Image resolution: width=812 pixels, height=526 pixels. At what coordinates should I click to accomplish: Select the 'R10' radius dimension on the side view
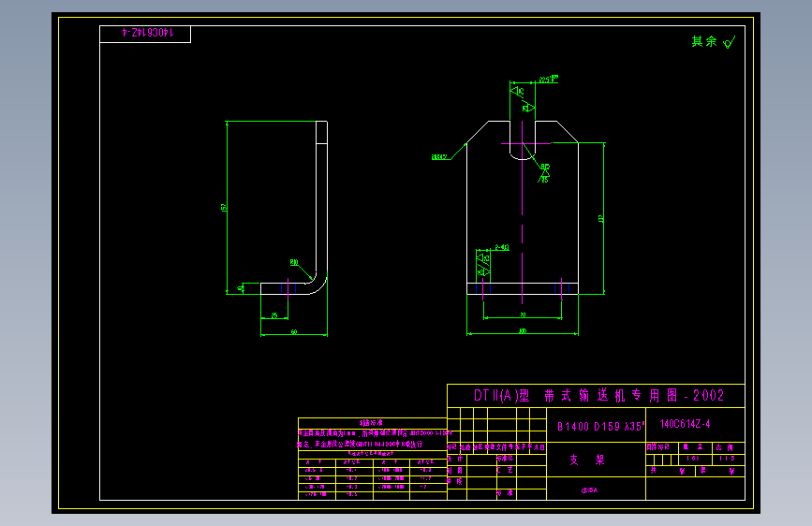(x=294, y=262)
